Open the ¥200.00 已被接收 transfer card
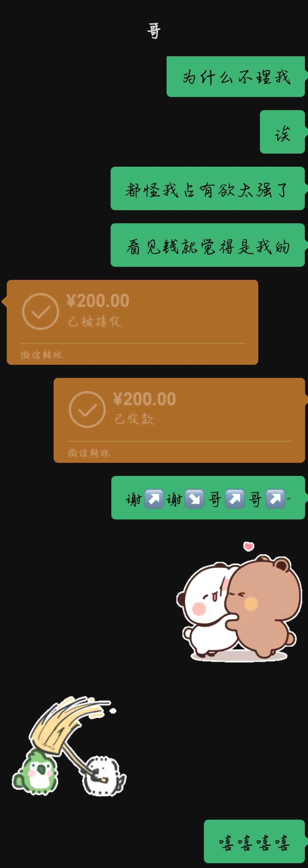The image size is (308, 868). coord(132,322)
